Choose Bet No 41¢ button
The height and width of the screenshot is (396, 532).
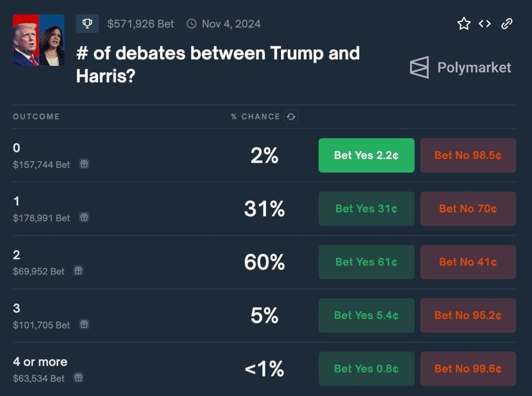tap(468, 262)
